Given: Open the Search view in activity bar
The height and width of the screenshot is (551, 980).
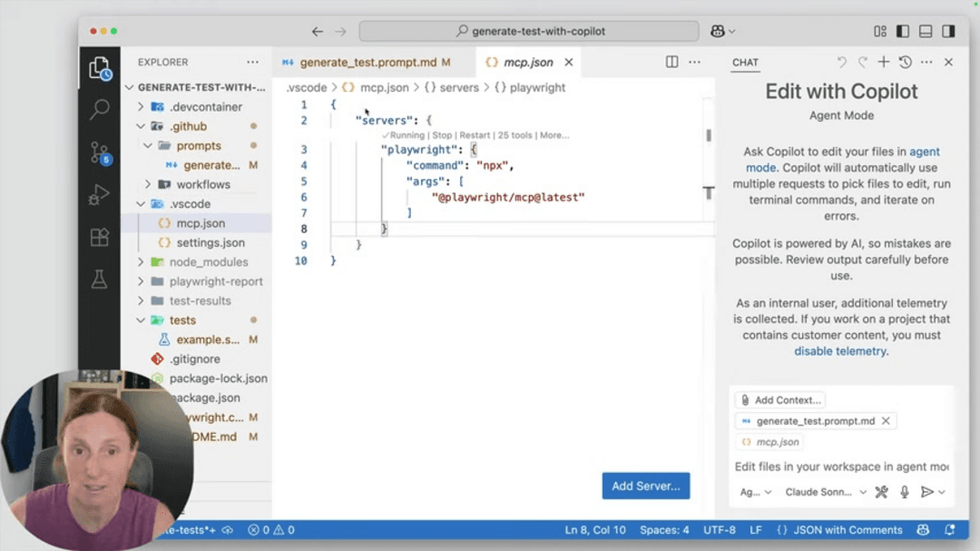Looking at the screenshot, I should [x=99, y=110].
